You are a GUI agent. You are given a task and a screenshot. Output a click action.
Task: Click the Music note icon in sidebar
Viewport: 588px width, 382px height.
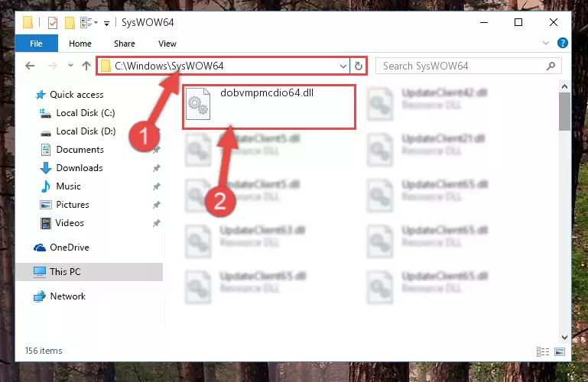(x=46, y=186)
